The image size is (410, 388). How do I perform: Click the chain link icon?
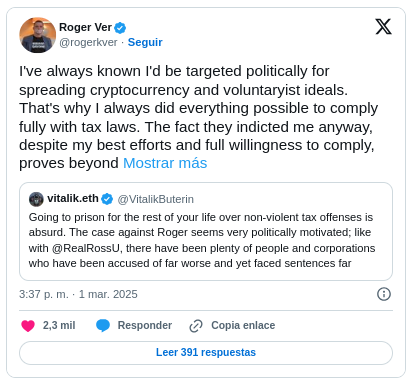tap(196, 326)
